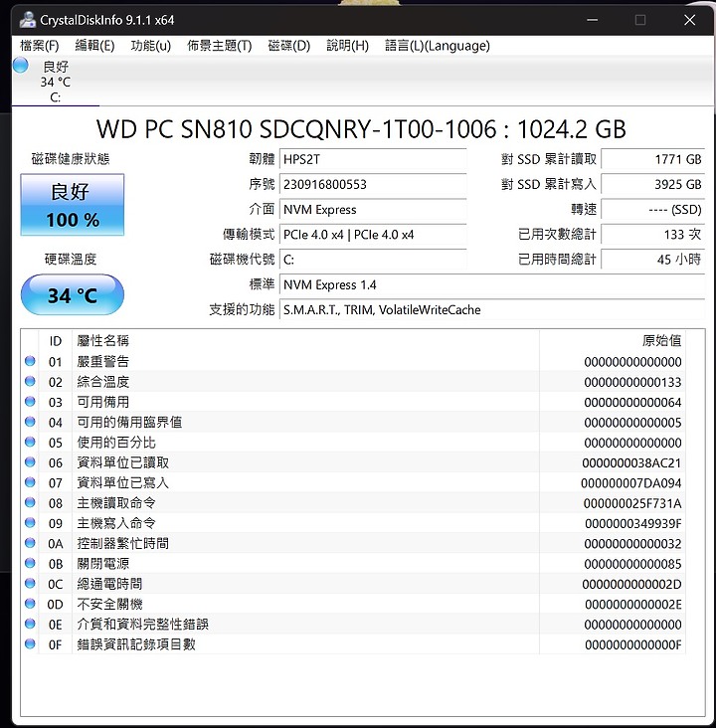Screen dimensions: 716x728
Task: Click the status dot for attribute 04 可用的備用臨界值
Action: (x=30, y=422)
